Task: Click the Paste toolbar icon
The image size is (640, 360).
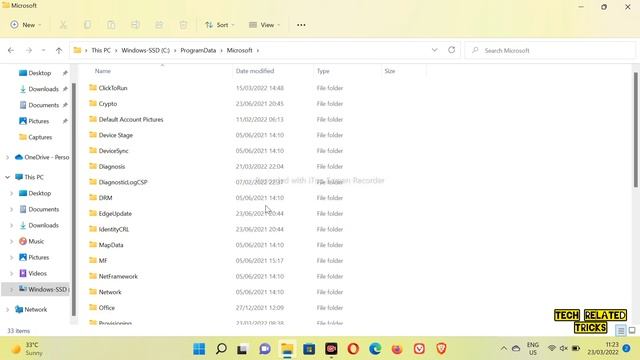Action: [111, 25]
